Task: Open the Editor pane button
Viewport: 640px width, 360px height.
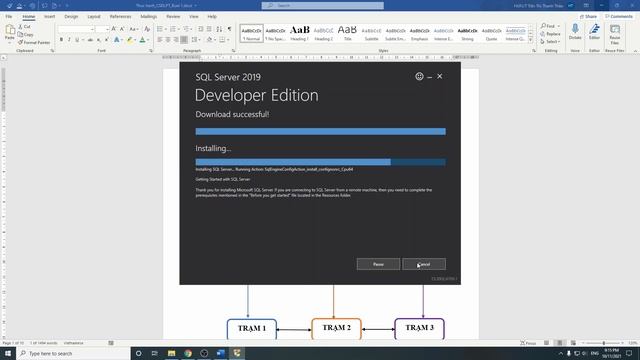Action: [594, 32]
